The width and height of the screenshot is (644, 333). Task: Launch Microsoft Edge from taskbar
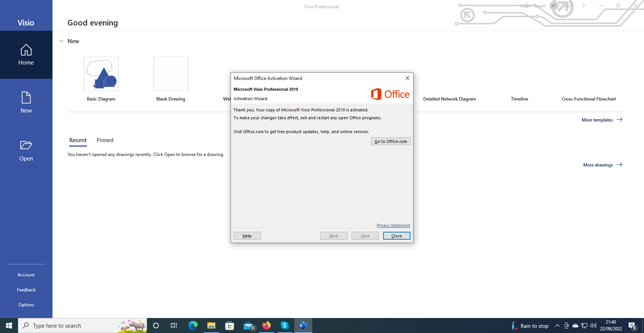(193, 325)
